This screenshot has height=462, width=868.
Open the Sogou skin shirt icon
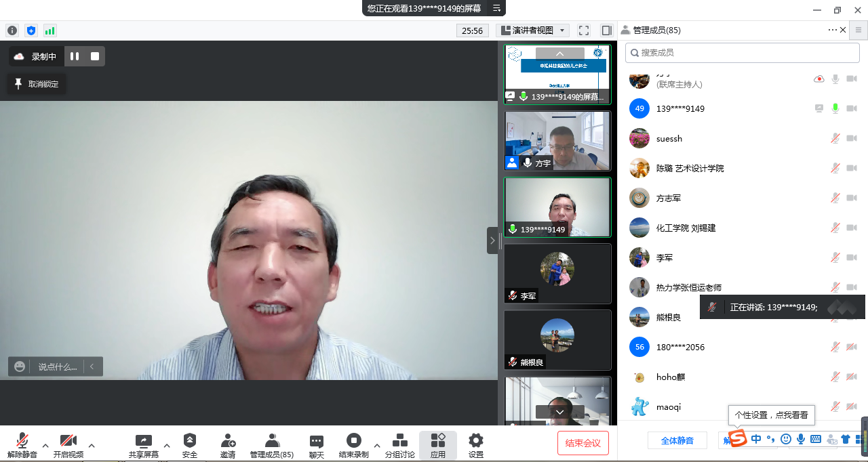click(846, 439)
